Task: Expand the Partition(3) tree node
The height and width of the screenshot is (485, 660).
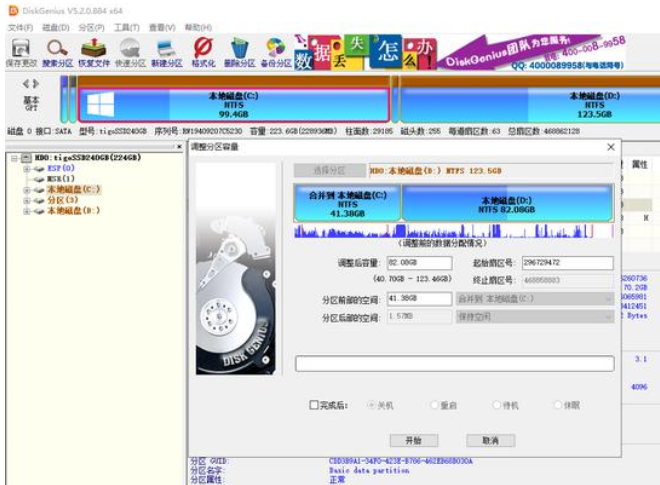Action: (27, 200)
